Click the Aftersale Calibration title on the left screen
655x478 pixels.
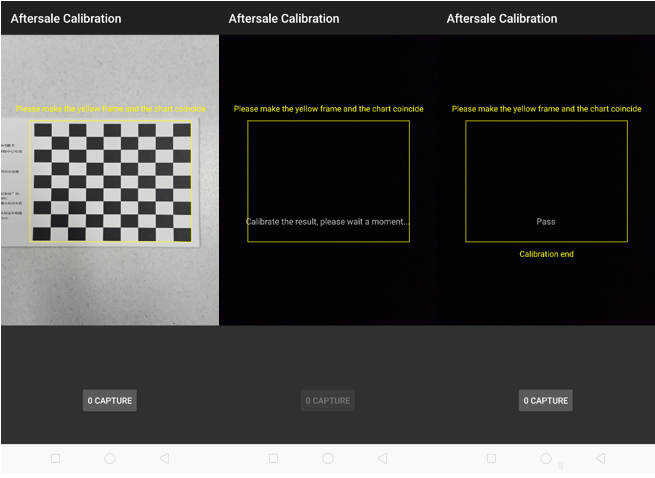tap(66, 19)
